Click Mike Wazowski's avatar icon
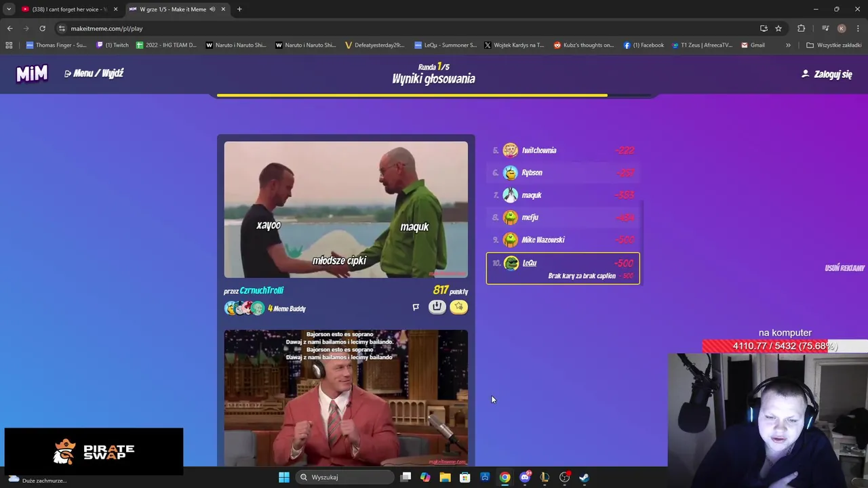Image resolution: width=868 pixels, height=488 pixels. [x=510, y=240]
